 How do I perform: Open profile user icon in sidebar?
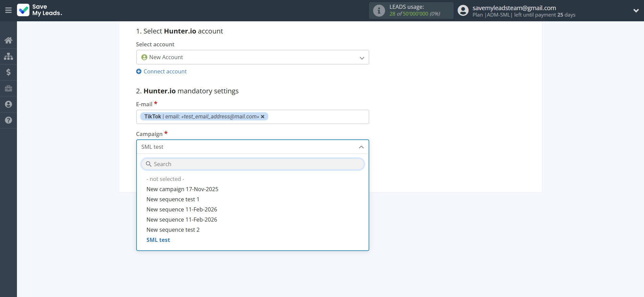click(x=8, y=104)
